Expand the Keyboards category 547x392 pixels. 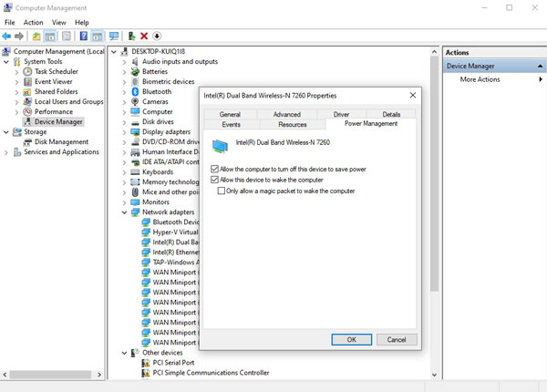[x=125, y=172]
